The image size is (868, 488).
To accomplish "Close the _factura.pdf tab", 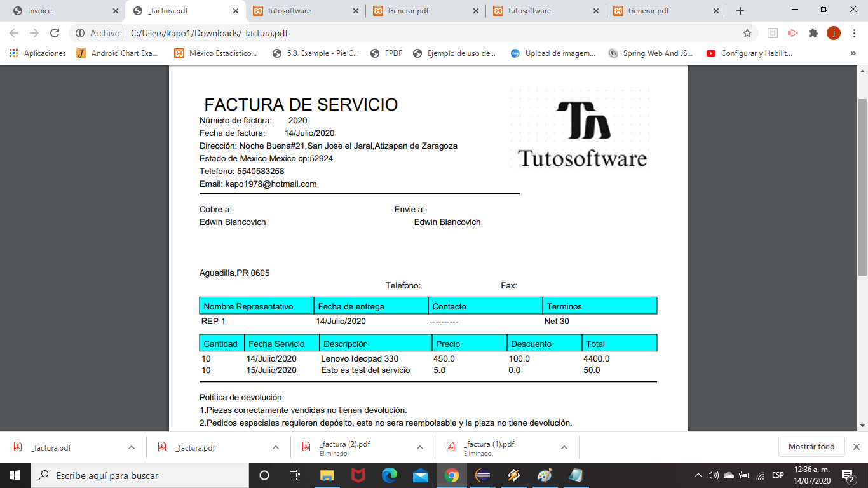I will point(235,11).
